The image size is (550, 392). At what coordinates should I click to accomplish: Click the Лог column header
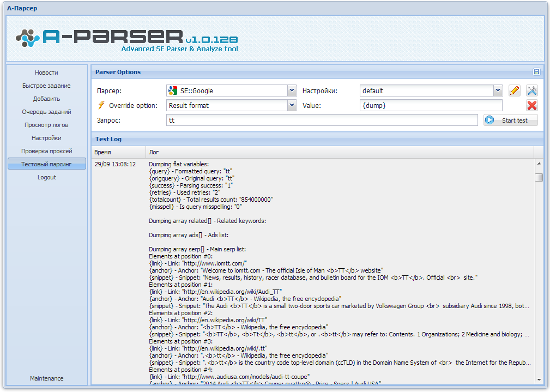pyautogui.click(x=340, y=152)
